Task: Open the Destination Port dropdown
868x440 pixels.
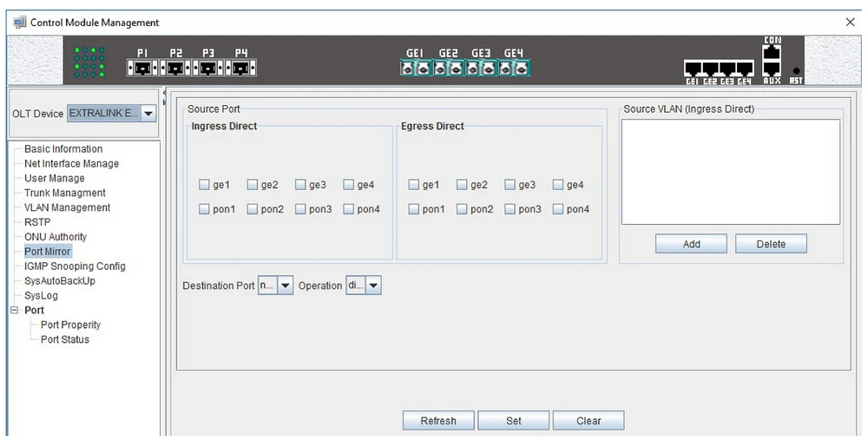Action: click(x=285, y=286)
